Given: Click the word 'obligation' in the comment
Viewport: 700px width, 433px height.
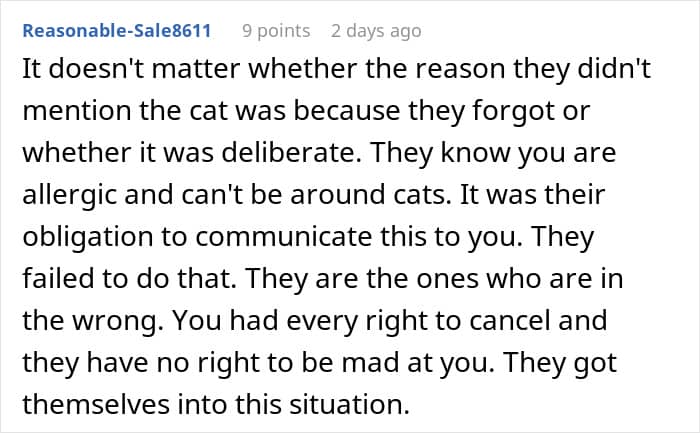Looking at the screenshot, I should (x=88, y=237).
